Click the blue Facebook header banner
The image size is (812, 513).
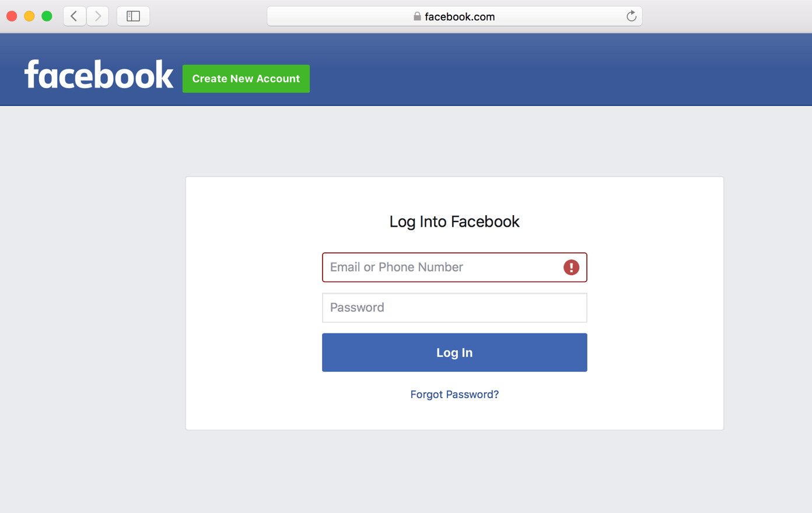click(x=525, y=69)
